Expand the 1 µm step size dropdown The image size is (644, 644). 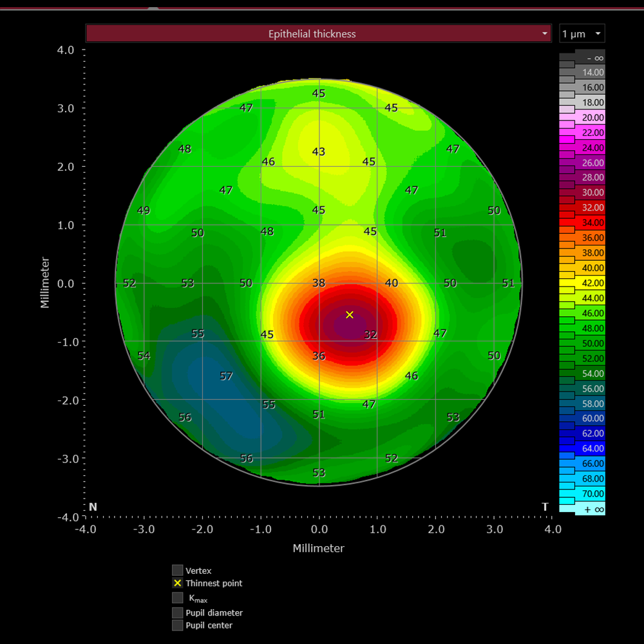point(582,33)
